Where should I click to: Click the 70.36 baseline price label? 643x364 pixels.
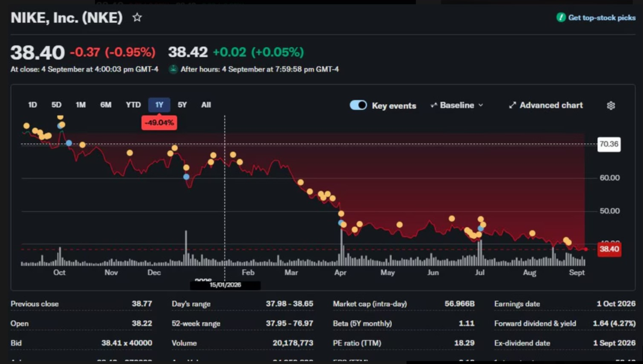609,144
